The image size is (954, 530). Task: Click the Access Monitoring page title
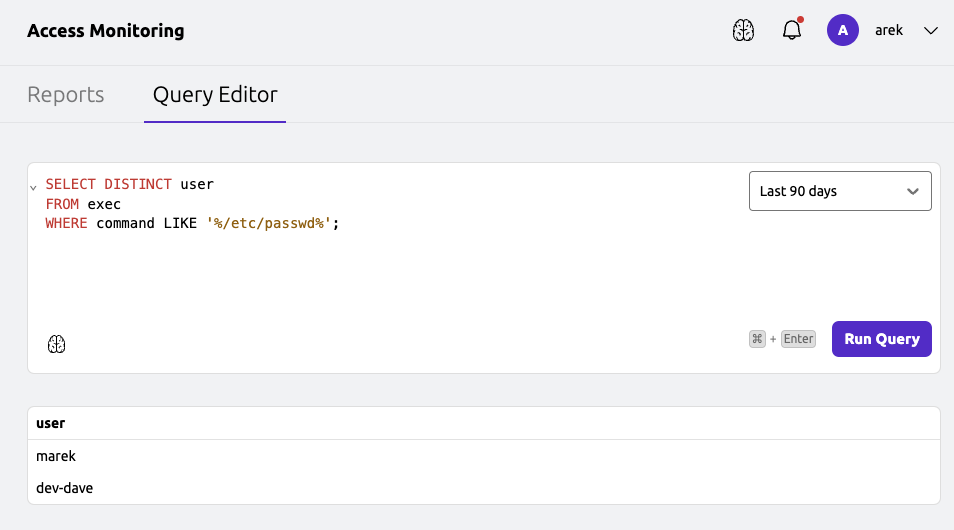click(x=106, y=31)
